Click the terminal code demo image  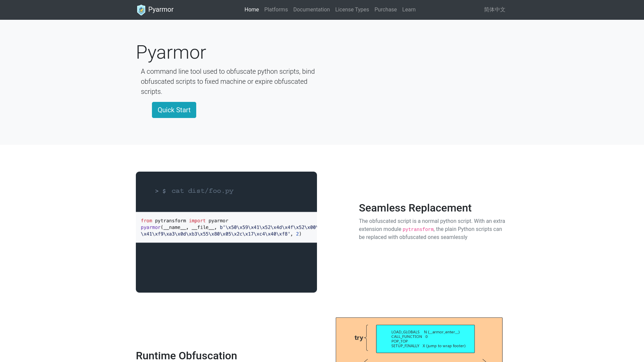point(226,232)
